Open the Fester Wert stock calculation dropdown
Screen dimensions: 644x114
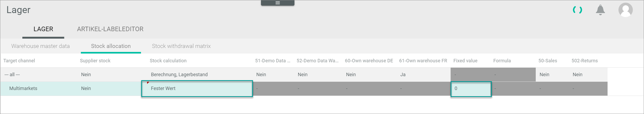[197, 88]
